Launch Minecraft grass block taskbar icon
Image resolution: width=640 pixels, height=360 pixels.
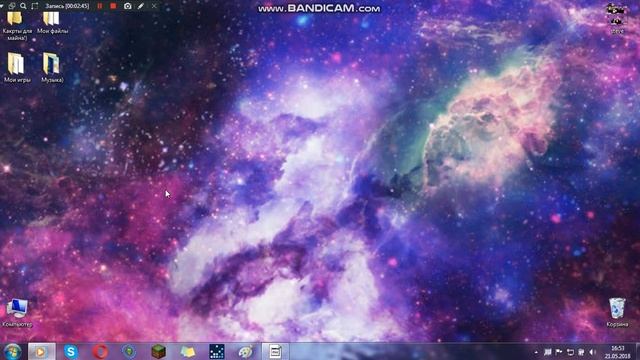pyautogui.click(x=158, y=351)
